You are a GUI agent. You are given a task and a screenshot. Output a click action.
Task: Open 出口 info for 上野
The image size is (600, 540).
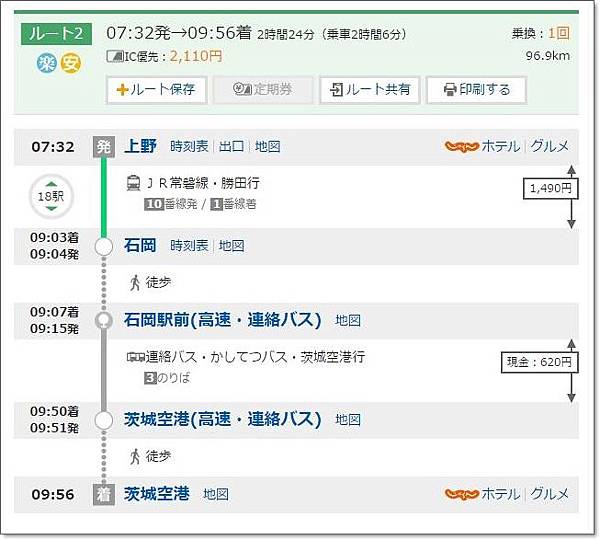[231, 147]
